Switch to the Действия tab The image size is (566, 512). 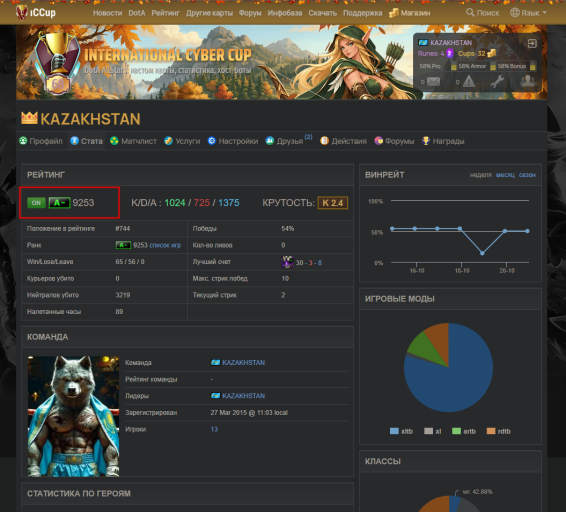coord(343,141)
